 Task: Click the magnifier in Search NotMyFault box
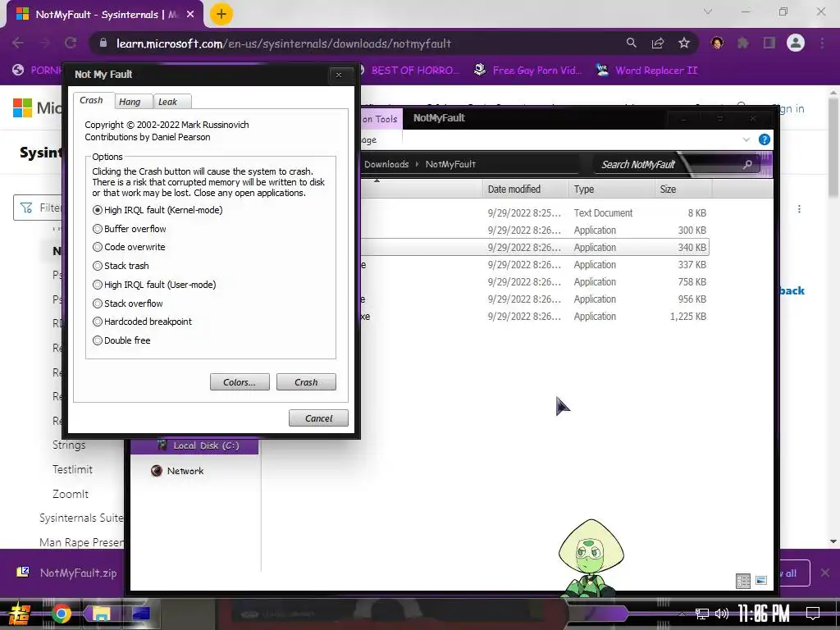tap(747, 164)
